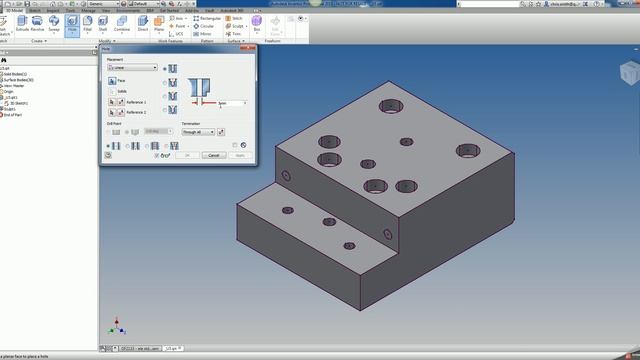Image resolution: width=640 pixels, height=360 pixels.
Task: Click the flip direction button beside Termination
Action: (x=221, y=132)
